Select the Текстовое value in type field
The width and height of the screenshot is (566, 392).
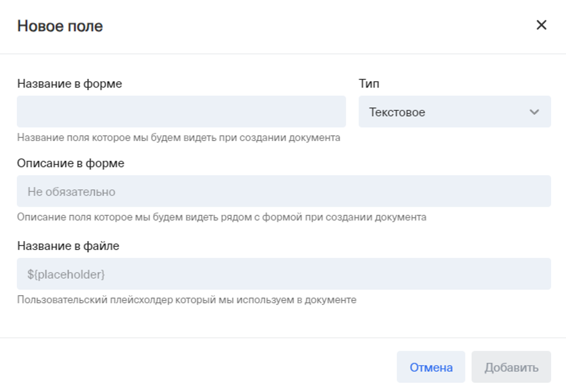[x=397, y=112]
